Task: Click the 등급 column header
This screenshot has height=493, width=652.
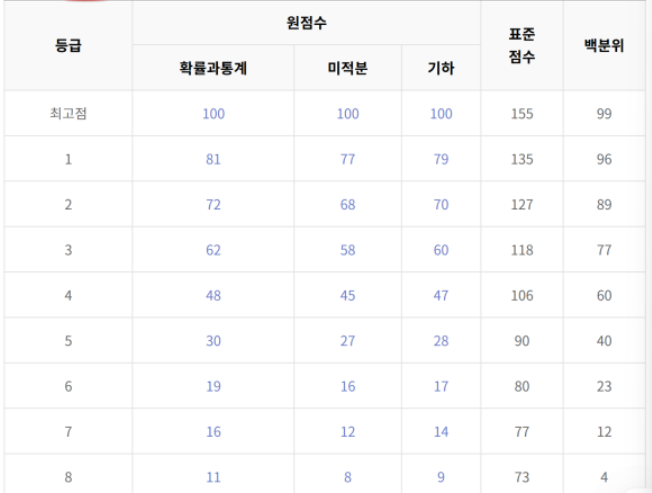Action: coord(68,45)
